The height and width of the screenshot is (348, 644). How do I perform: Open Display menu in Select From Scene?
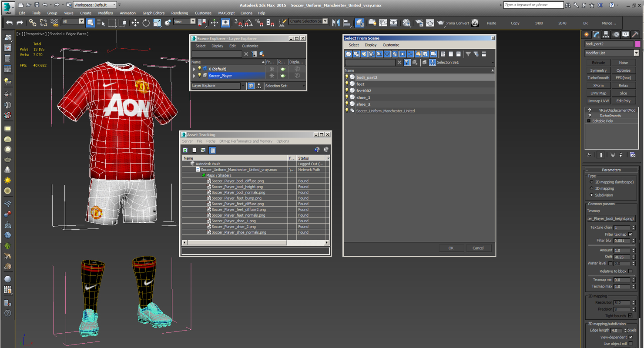[x=371, y=45]
